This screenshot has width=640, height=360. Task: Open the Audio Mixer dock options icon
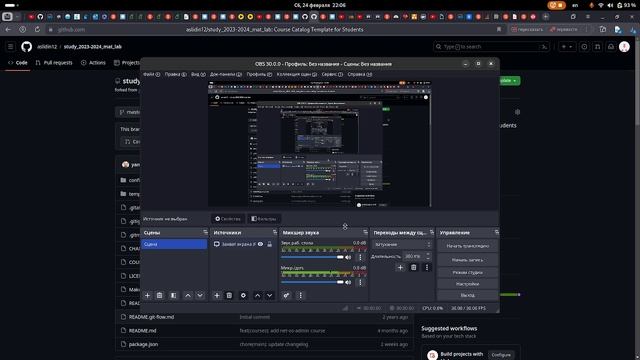(365, 232)
